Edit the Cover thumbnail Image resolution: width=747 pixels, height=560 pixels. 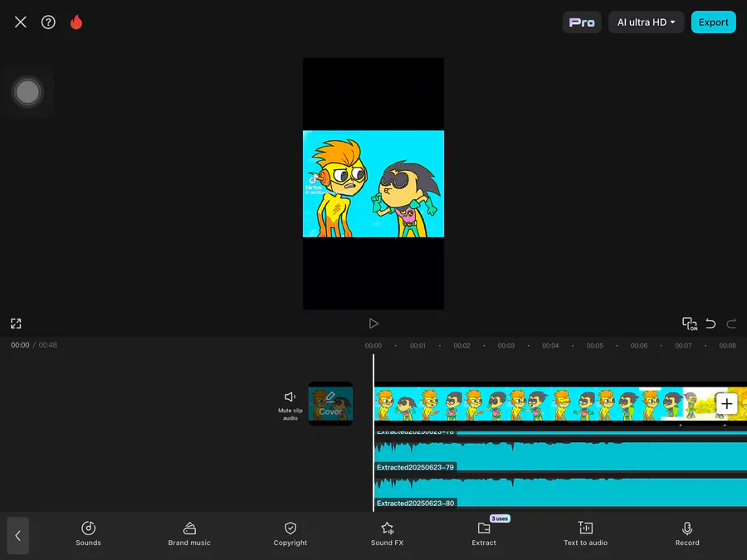[330, 404]
